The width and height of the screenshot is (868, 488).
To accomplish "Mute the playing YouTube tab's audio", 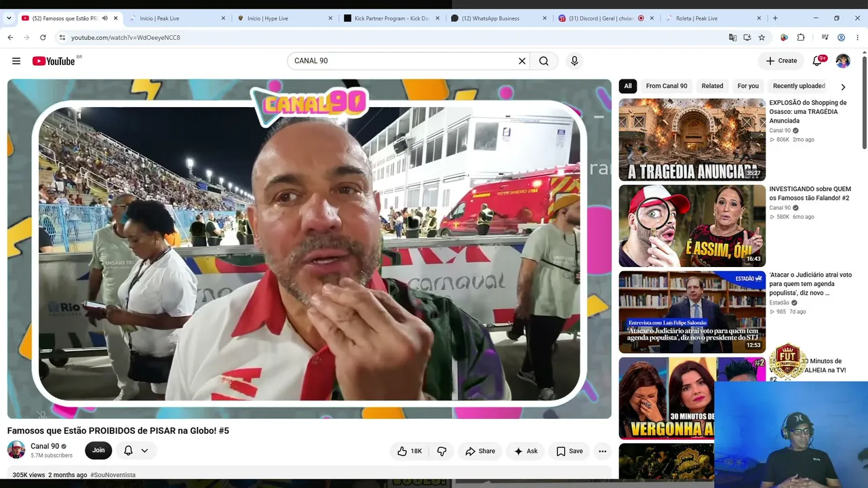I will 105,18.
